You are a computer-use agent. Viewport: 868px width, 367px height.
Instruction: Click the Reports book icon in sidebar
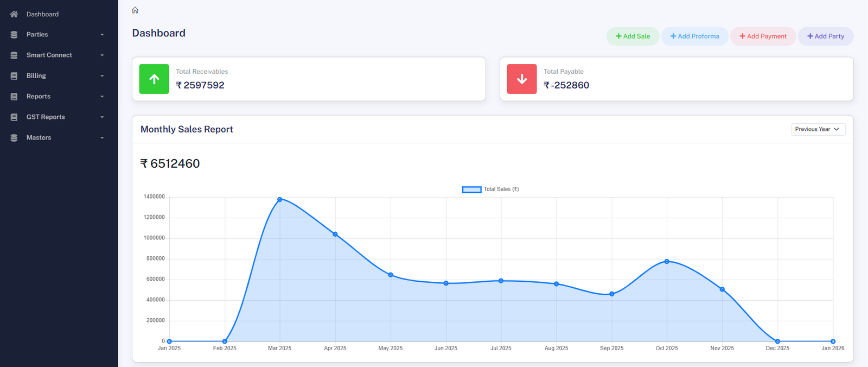[14, 97]
